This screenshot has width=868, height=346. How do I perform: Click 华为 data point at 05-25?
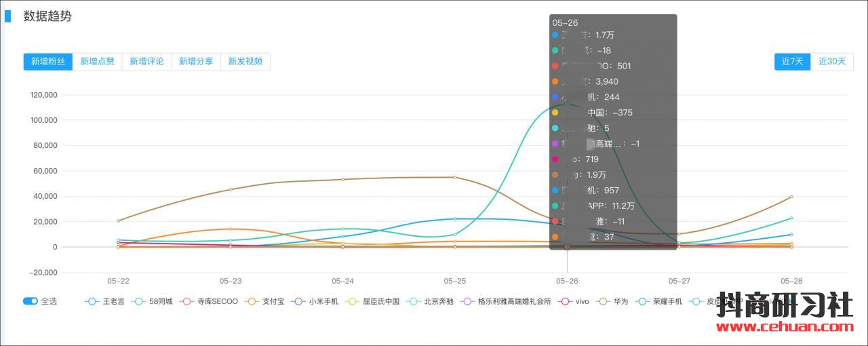[x=454, y=177]
